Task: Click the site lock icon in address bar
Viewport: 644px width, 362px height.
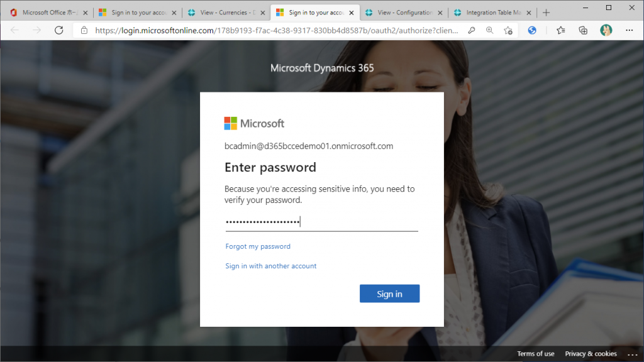Action: (x=84, y=30)
